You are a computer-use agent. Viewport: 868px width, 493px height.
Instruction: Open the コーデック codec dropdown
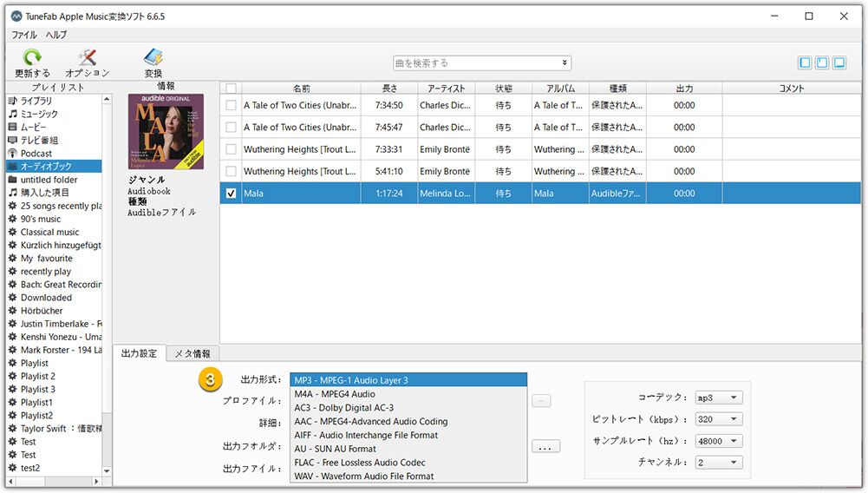click(719, 398)
